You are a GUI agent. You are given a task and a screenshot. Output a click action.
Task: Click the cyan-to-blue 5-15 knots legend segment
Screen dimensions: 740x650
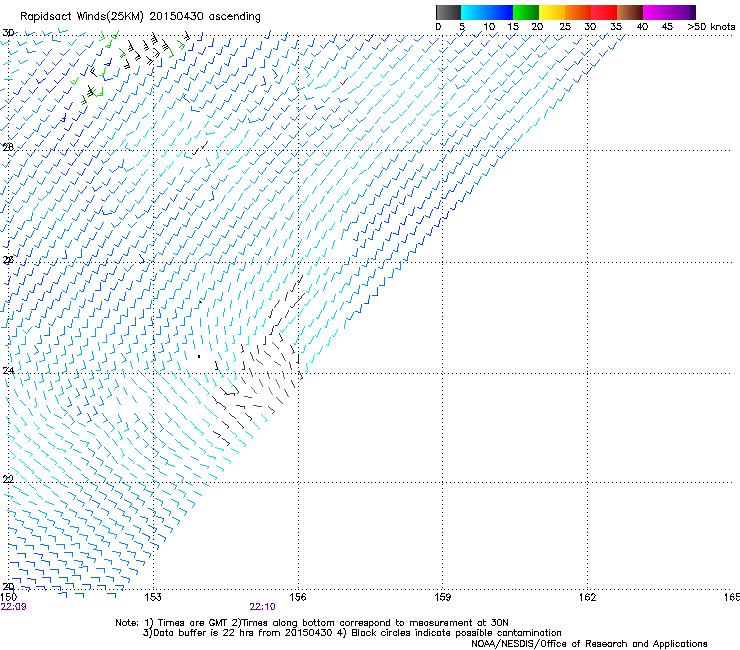(x=487, y=12)
